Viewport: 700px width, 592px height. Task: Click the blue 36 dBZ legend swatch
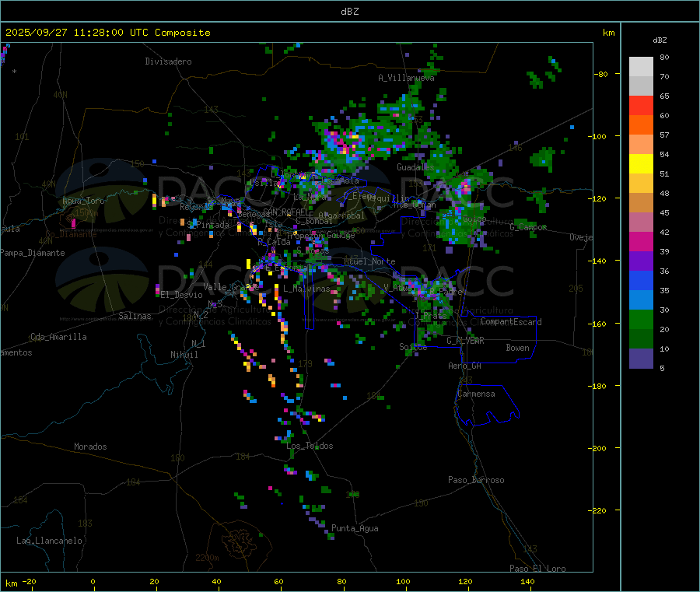coord(641,280)
